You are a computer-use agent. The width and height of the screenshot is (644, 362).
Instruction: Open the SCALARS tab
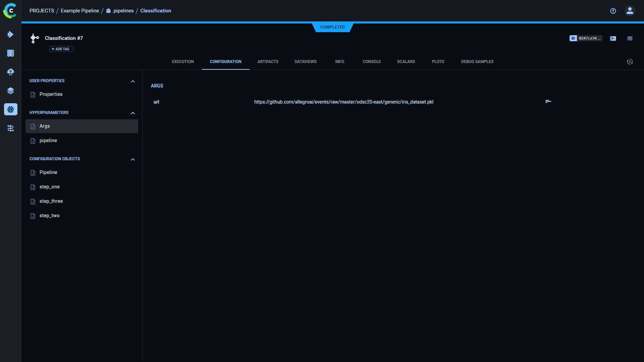point(406,62)
